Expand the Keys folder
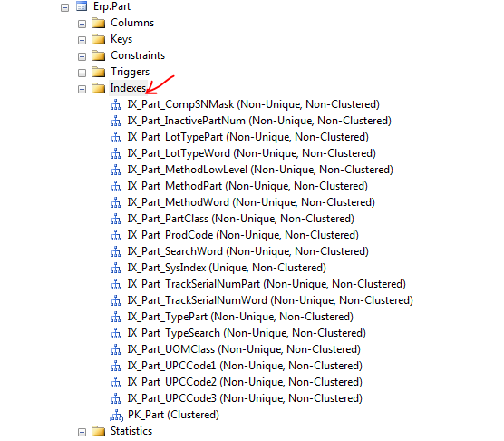This screenshot has width=504, height=441. pos(82,40)
